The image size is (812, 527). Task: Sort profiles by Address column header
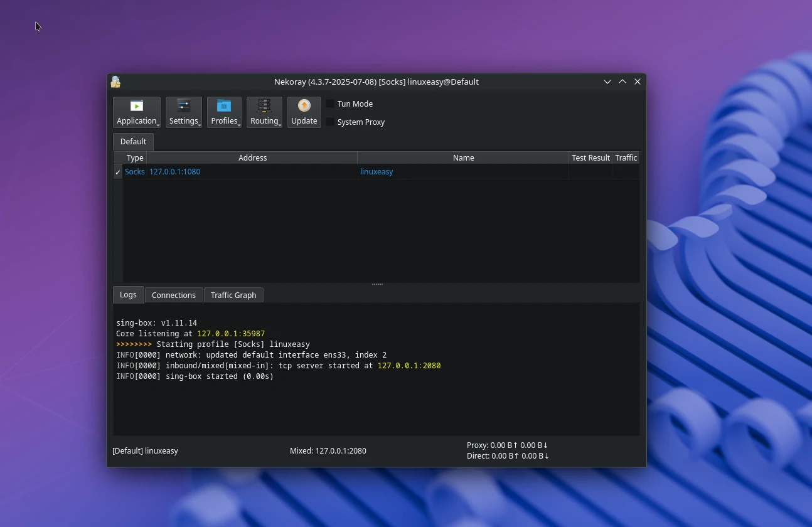click(x=252, y=157)
